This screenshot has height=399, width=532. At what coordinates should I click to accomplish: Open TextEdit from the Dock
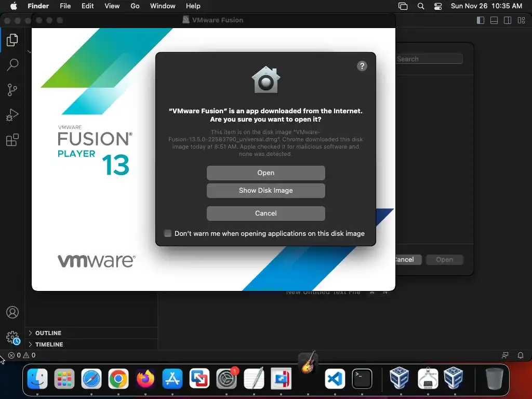[x=254, y=379]
